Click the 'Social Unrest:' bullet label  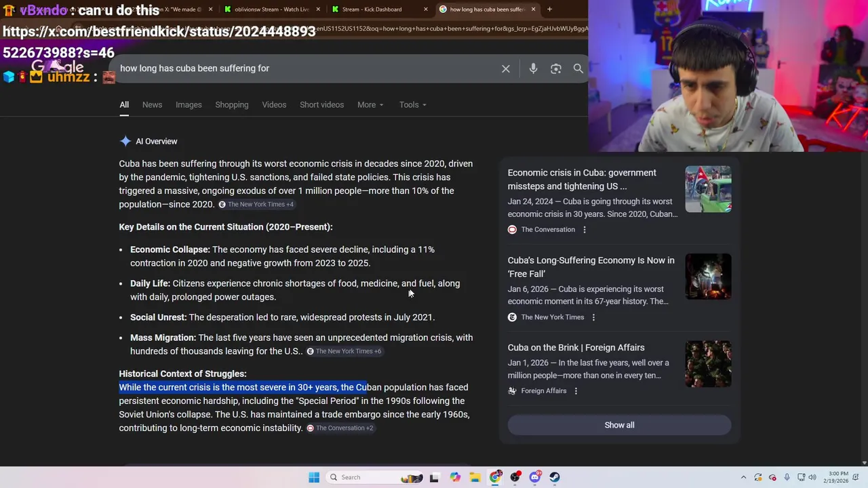click(158, 317)
